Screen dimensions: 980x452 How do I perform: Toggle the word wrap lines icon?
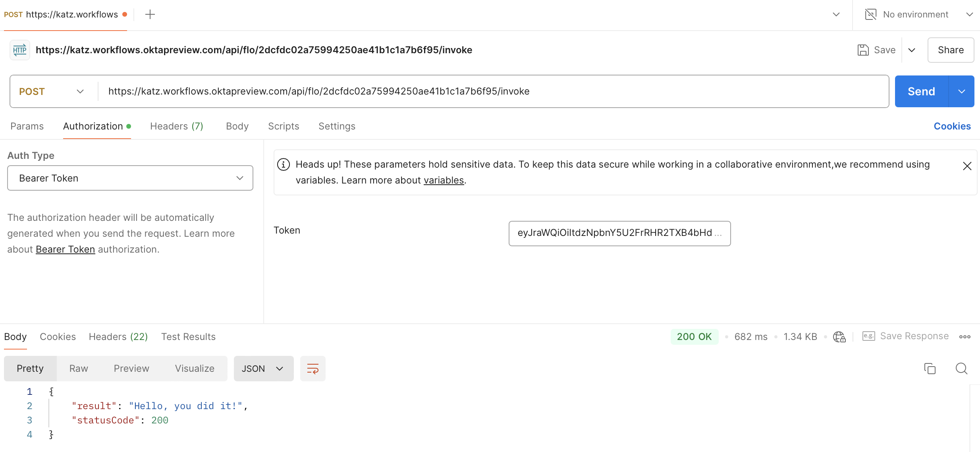point(313,369)
